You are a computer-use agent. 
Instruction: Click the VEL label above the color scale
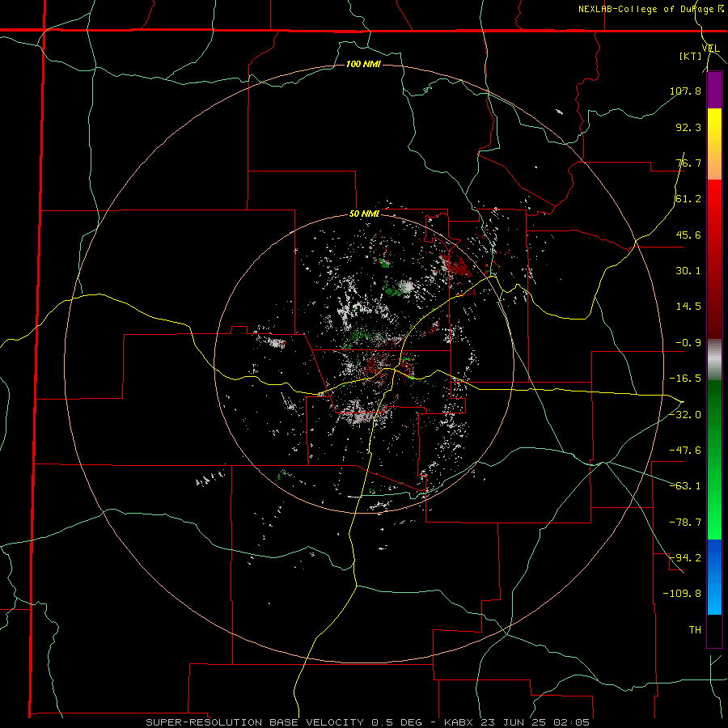[x=710, y=48]
